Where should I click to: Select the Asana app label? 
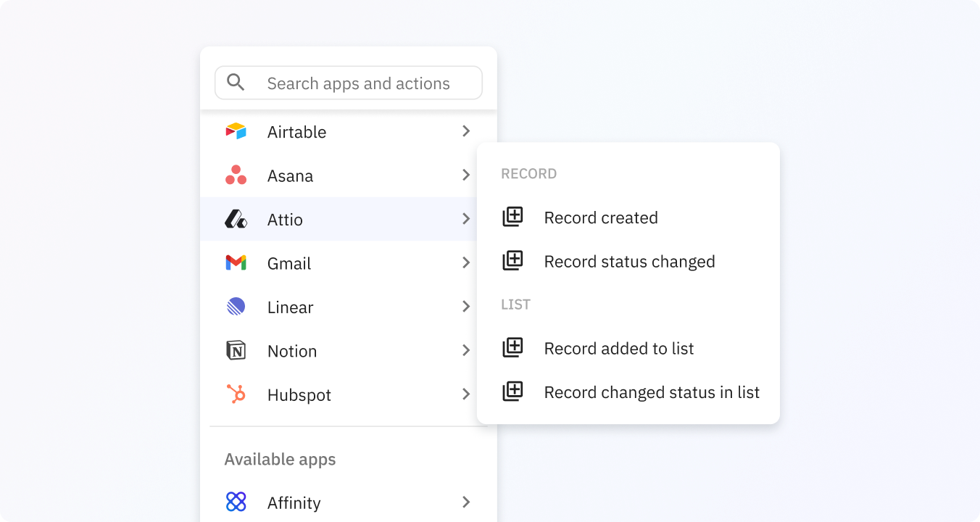click(x=290, y=176)
